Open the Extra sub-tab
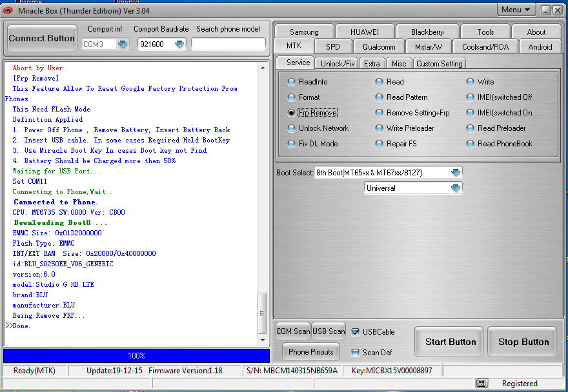 pyautogui.click(x=372, y=64)
